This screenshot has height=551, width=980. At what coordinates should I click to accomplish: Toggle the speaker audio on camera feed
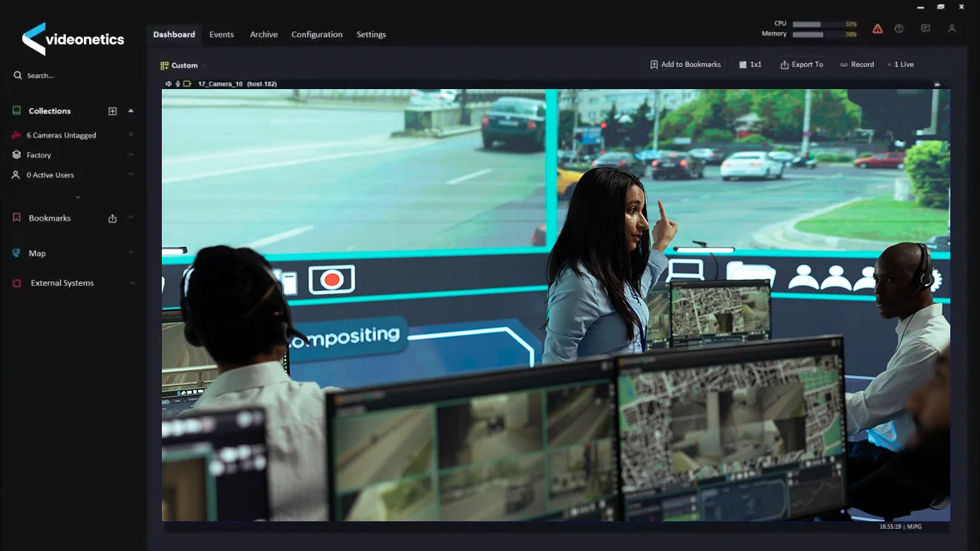(169, 84)
